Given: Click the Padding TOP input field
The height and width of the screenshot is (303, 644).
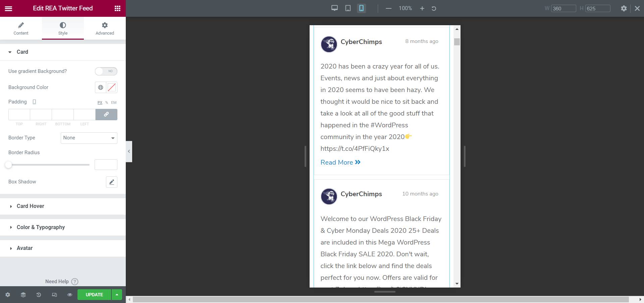Looking at the screenshot, I should click(19, 115).
